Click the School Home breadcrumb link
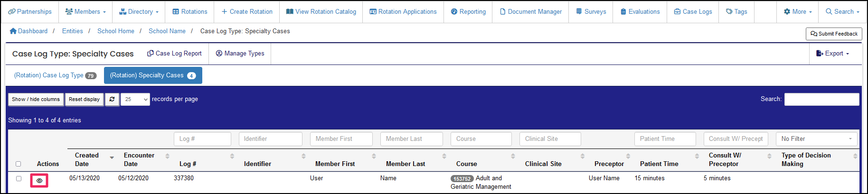Screen dimensions: 868x194 116,31
